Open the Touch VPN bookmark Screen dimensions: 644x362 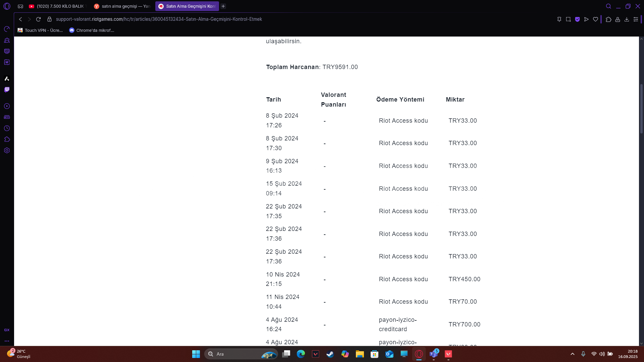point(40,30)
